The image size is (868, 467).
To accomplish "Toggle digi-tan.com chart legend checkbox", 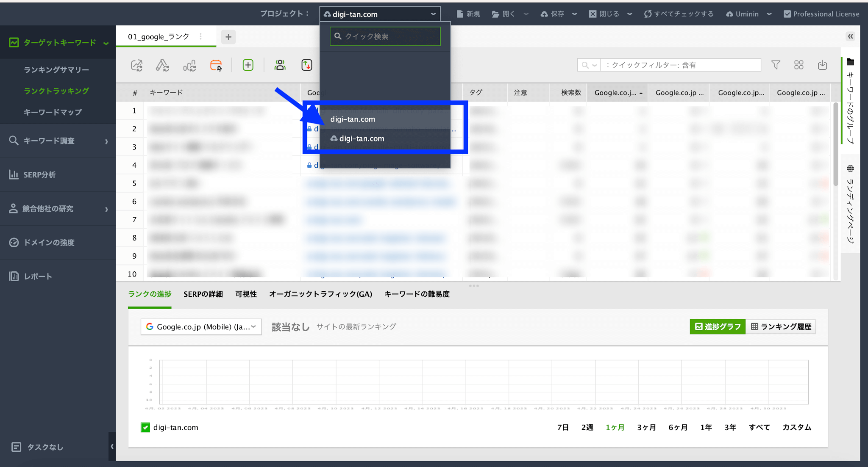I will coord(145,428).
